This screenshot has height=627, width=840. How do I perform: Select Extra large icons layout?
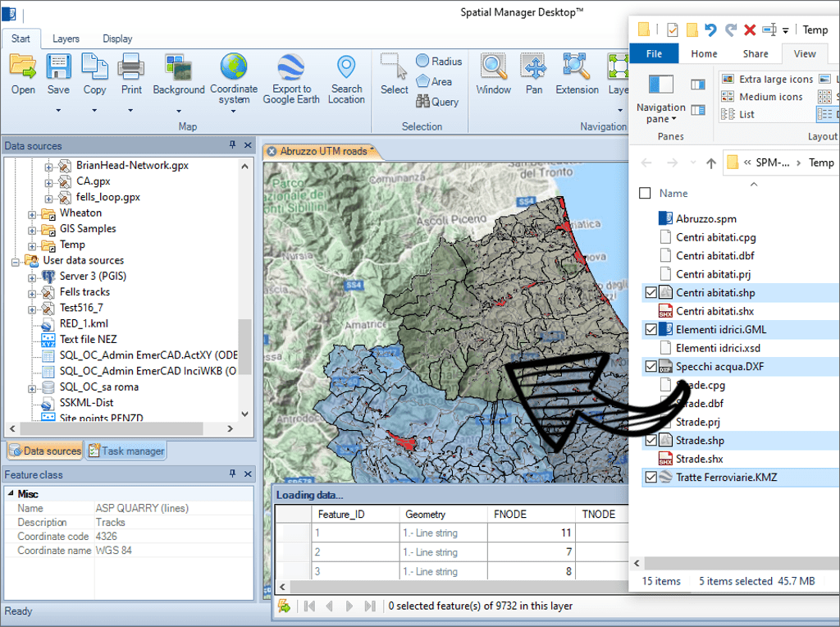point(768,80)
